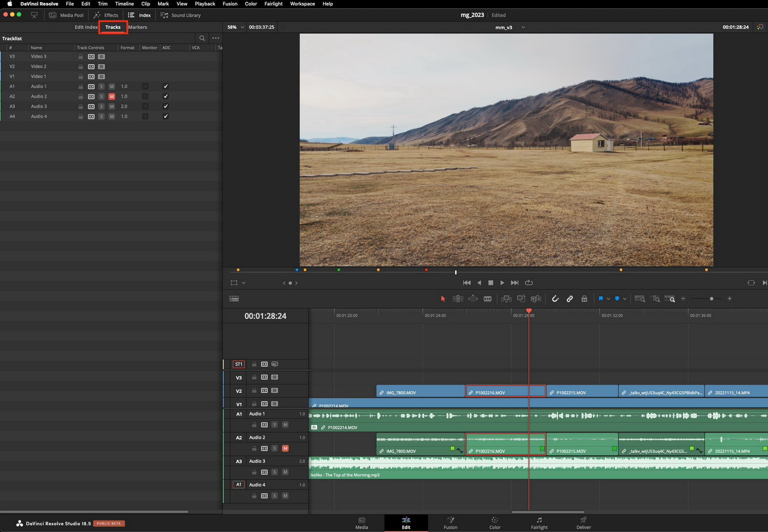
Task: Open the flag color dropdown arrow
Action: 608,299
